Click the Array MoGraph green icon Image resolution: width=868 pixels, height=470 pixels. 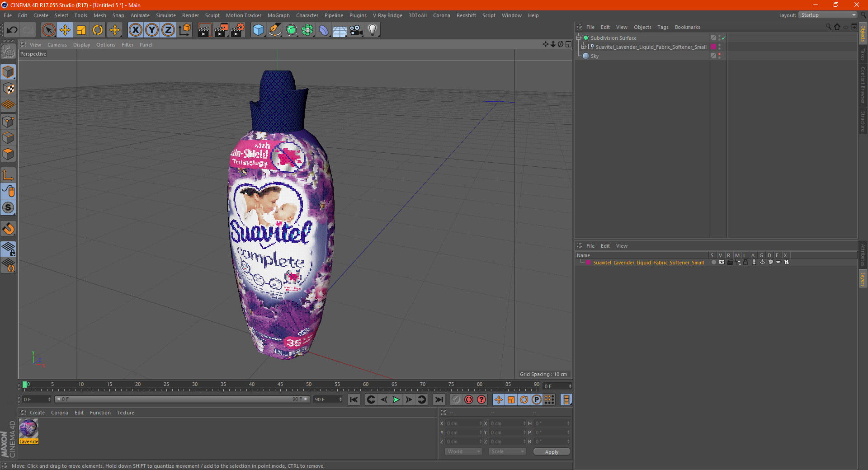[307, 30]
